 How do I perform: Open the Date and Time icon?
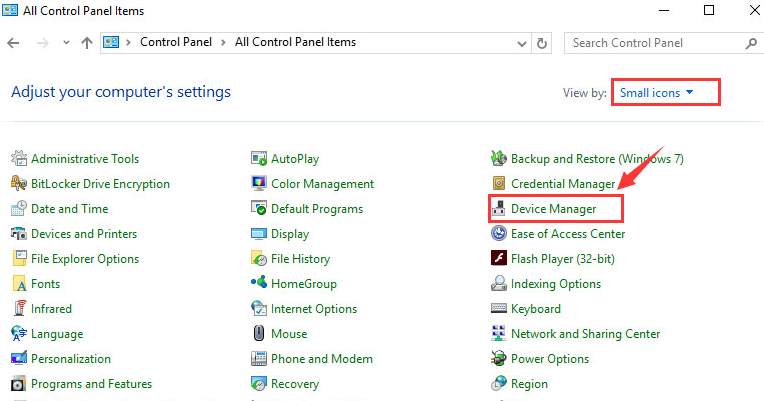pos(19,209)
